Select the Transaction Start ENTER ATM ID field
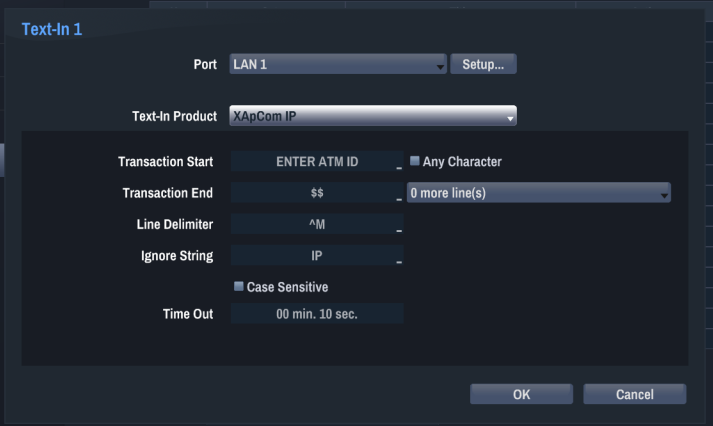Viewport: 713px width, 426px height. click(317, 161)
